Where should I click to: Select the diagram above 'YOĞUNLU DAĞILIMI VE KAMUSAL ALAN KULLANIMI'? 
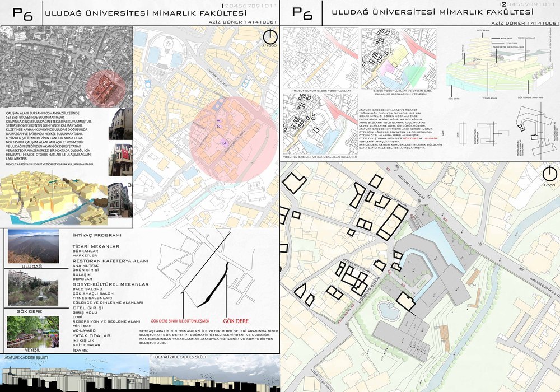(x=320, y=124)
